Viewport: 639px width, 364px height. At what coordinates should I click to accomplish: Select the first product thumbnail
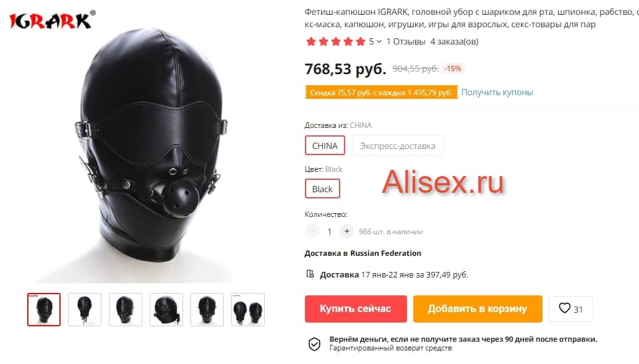pos(44,310)
